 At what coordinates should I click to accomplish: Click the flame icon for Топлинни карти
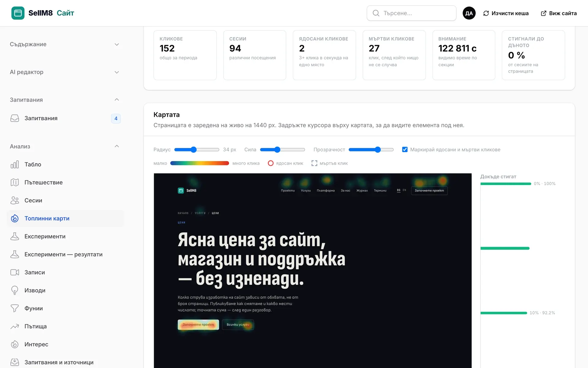[15, 218]
